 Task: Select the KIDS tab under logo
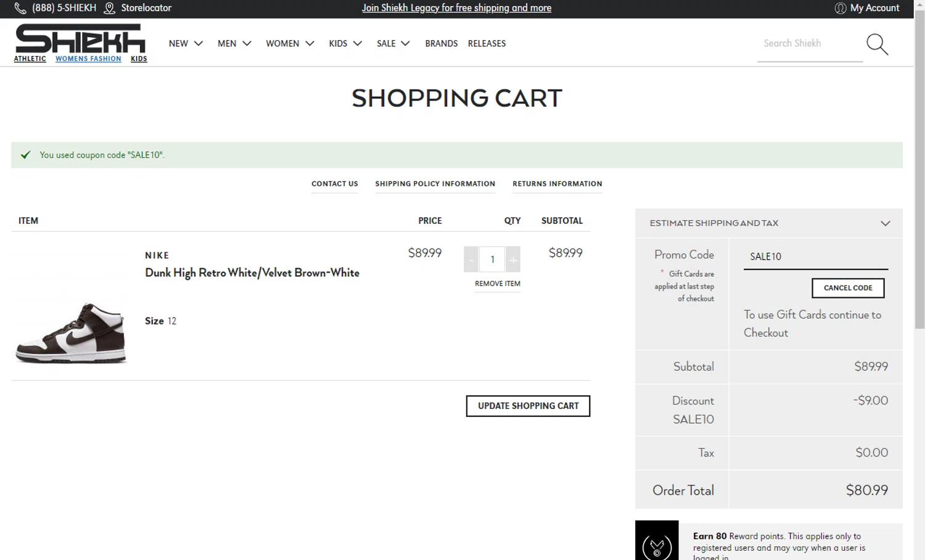pyautogui.click(x=139, y=59)
